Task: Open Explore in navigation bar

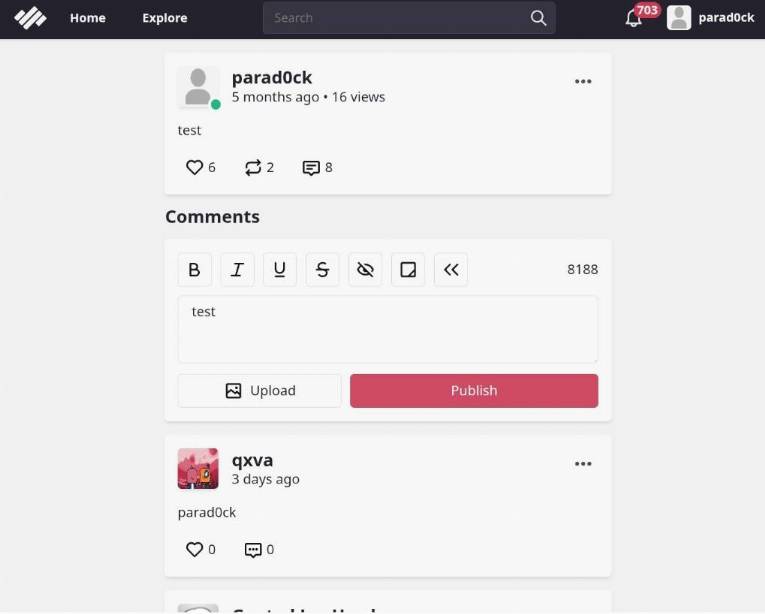Action: coord(165,18)
